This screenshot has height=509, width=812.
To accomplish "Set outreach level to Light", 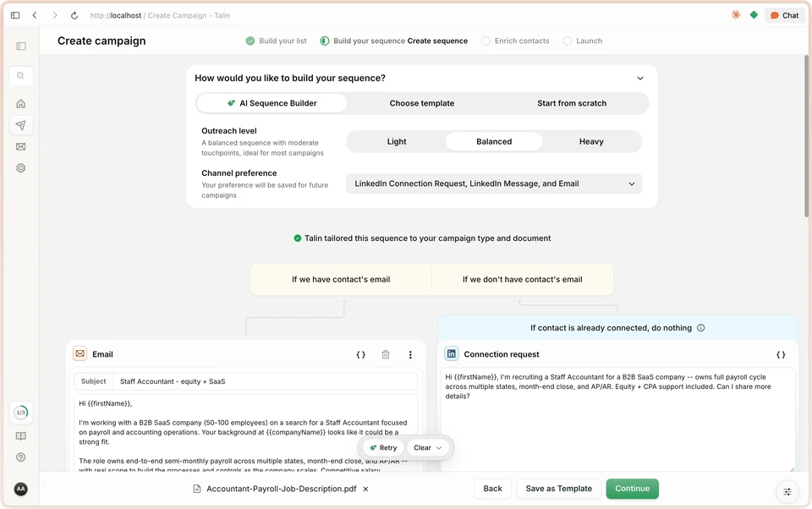I will 397,141.
